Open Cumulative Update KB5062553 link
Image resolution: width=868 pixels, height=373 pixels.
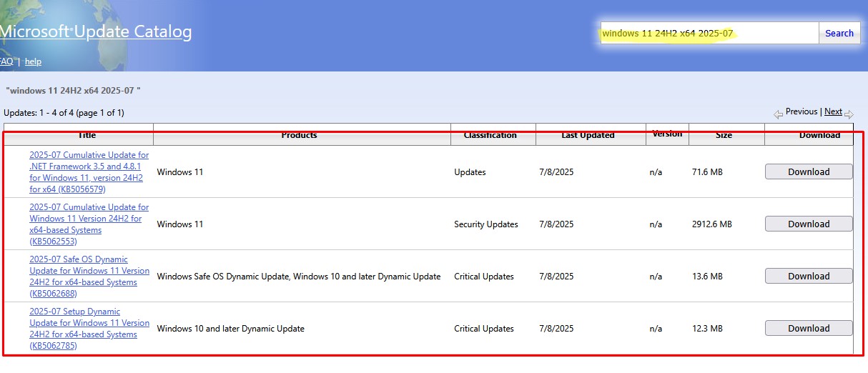pyautogui.click(x=89, y=224)
